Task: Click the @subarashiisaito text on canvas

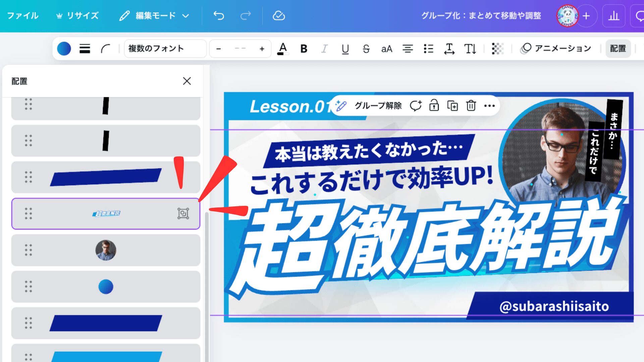Action: click(554, 306)
